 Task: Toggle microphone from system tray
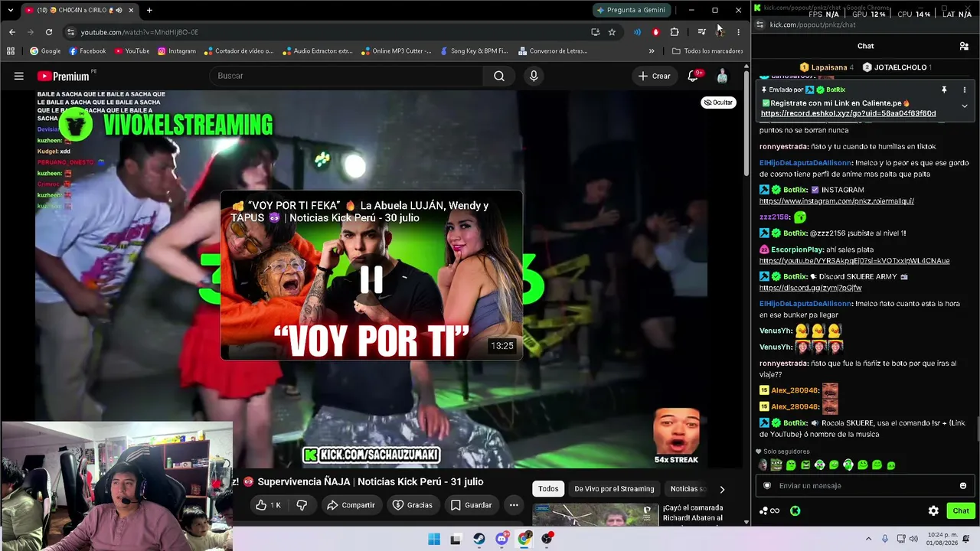point(885,539)
